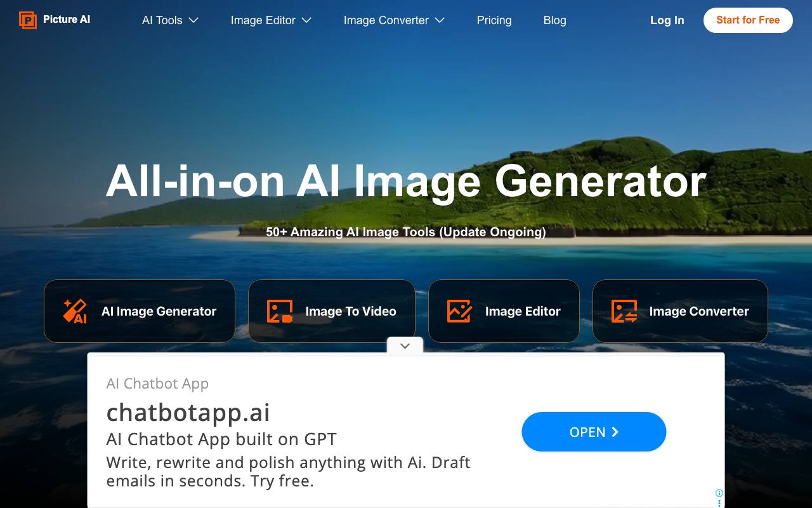Go to the Pricing page

[x=494, y=20]
